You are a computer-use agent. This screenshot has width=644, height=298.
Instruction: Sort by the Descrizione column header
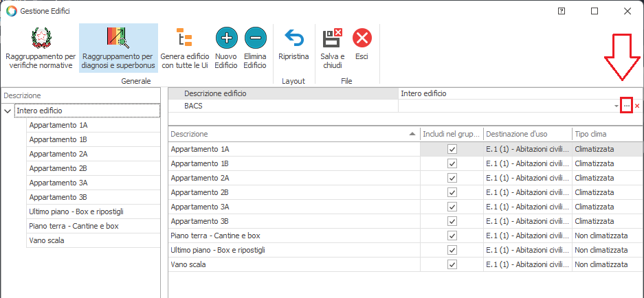(289, 134)
